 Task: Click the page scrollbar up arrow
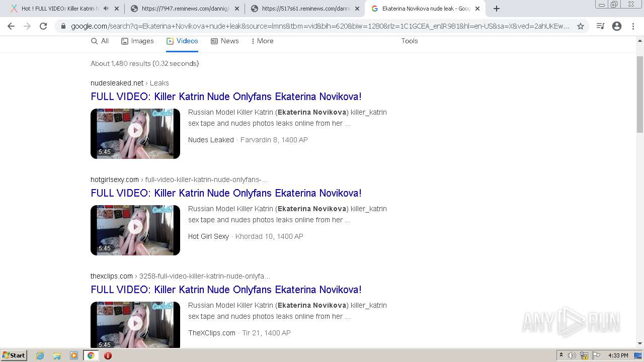pos(640,40)
